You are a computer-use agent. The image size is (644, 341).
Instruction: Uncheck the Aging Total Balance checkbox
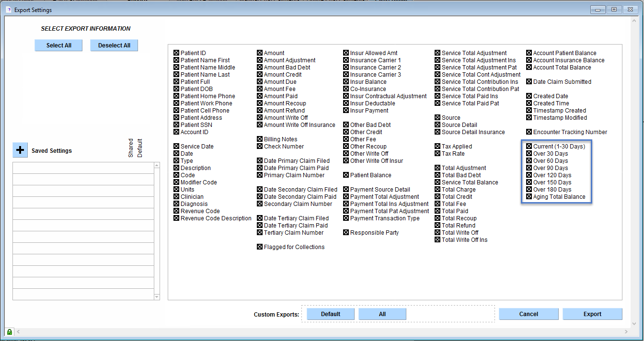[529, 197]
